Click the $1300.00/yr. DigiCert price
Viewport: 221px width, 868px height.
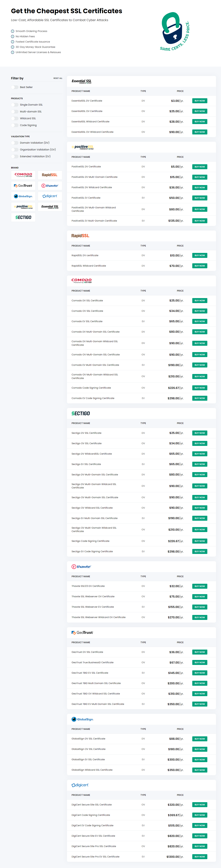pyautogui.click(x=175, y=857)
